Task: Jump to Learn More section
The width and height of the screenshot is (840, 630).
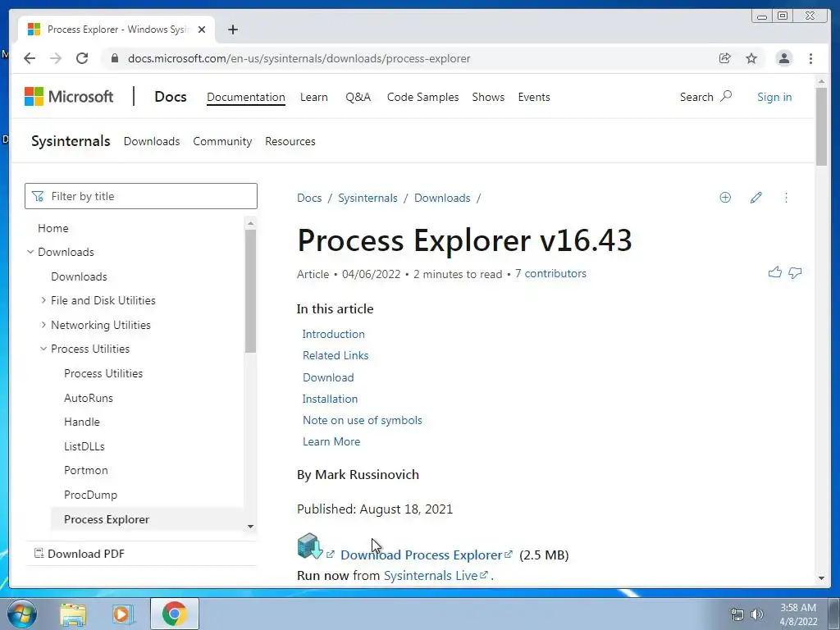Action: click(331, 441)
